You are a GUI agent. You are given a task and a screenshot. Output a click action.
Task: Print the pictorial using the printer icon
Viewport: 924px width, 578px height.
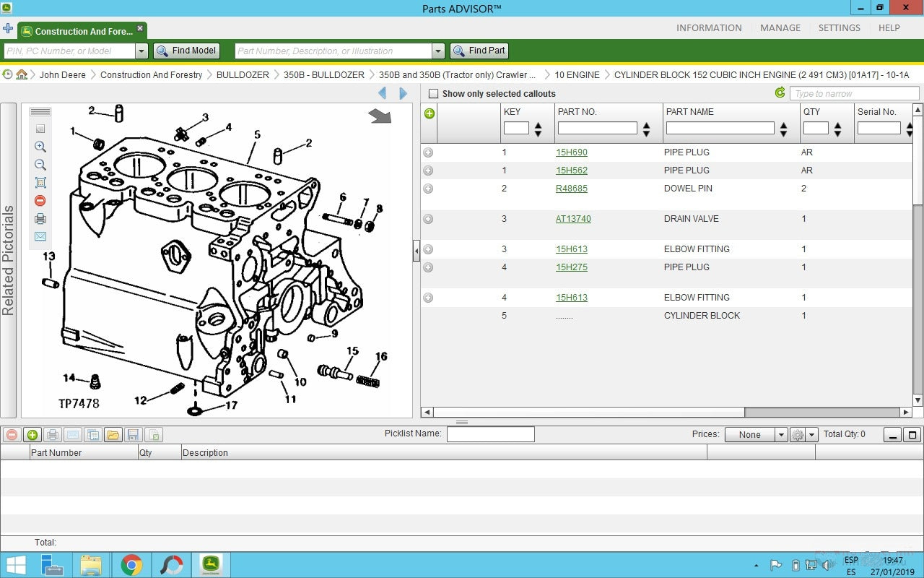[x=40, y=219]
